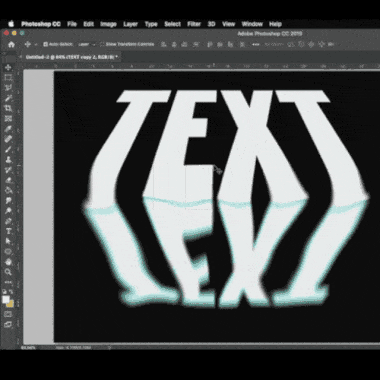Toggle Quick Mask mode icon

[x=9, y=314]
